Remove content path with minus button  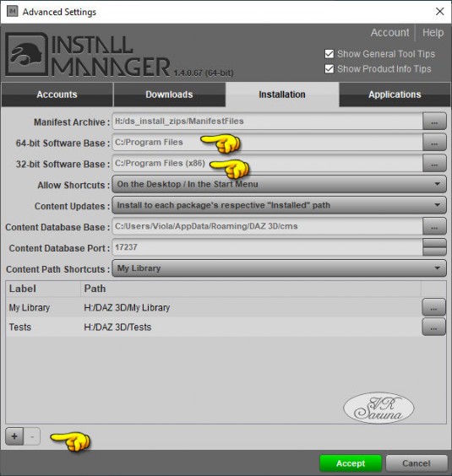[x=32, y=436]
